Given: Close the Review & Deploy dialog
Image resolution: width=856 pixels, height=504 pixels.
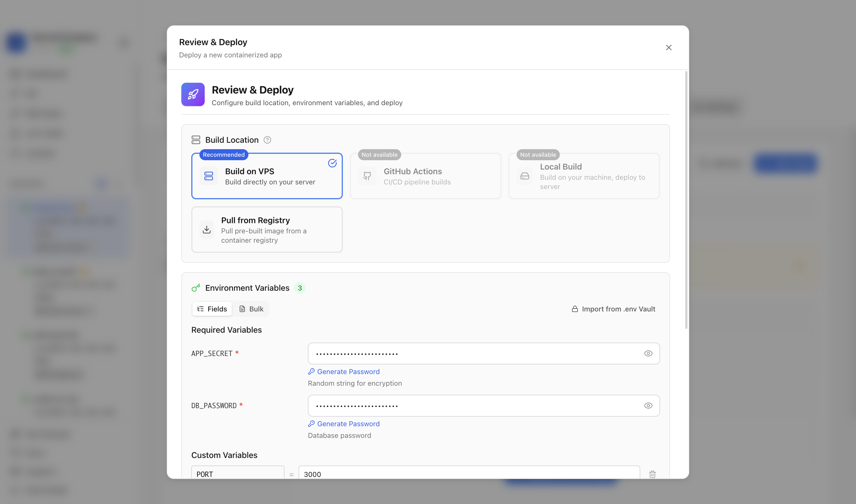Looking at the screenshot, I should pos(669,47).
